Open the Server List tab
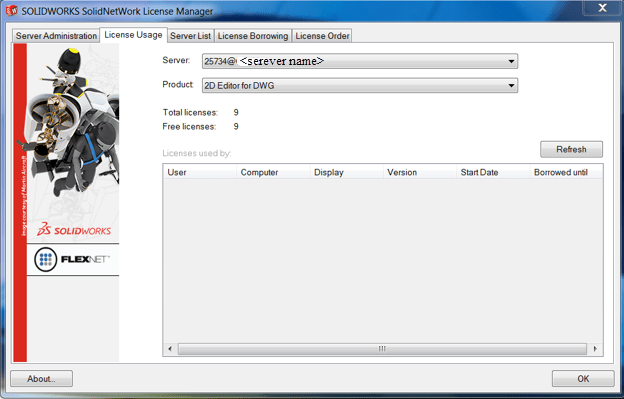This screenshot has height=399, width=624. tap(191, 36)
